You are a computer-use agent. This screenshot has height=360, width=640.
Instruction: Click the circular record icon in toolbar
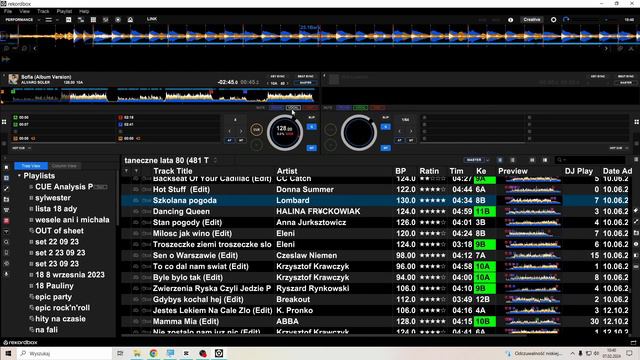[x=118, y=20]
